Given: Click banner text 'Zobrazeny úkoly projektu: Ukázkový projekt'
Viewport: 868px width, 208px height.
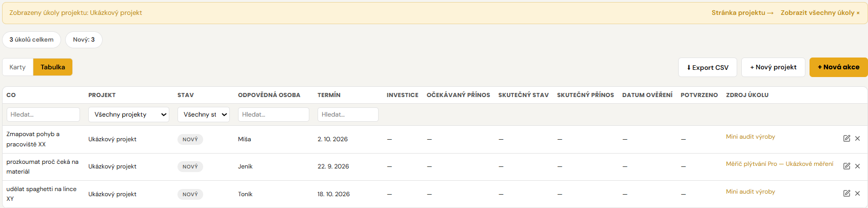Looking at the screenshot, I should [76, 13].
